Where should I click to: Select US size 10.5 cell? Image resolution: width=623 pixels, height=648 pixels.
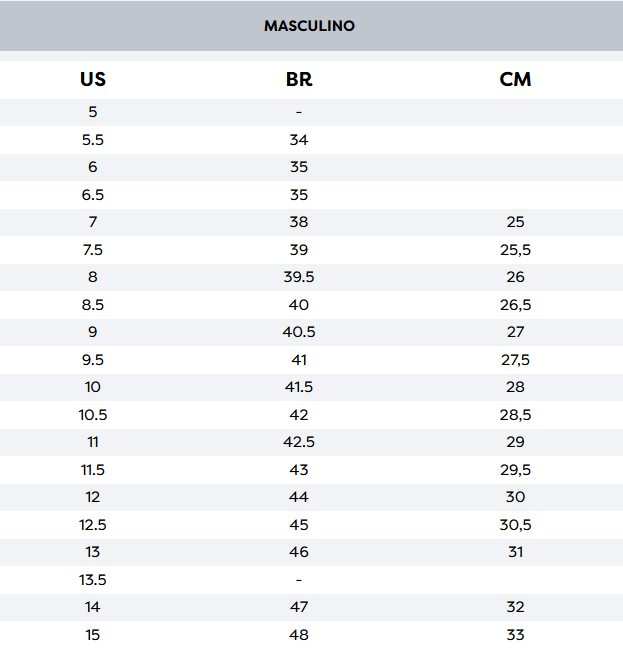pos(93,415)
